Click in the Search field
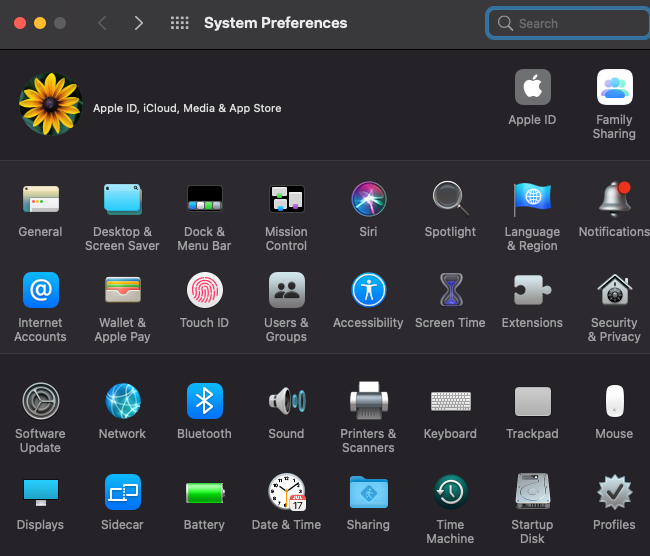This screenshot has width=650, height=556. pos(569,23)
